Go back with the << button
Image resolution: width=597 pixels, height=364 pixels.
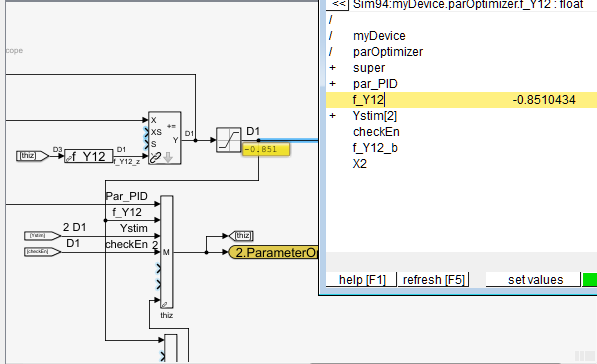point(339,5)
